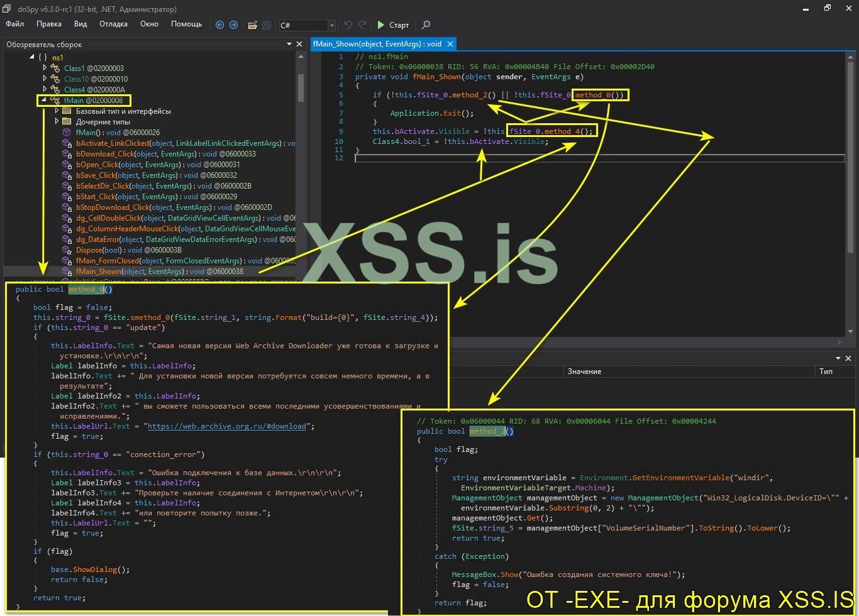This screenshot has width=859, height=616.
Task: Click the dnSpy application icon in title bar
Action: tap(7, 9)
